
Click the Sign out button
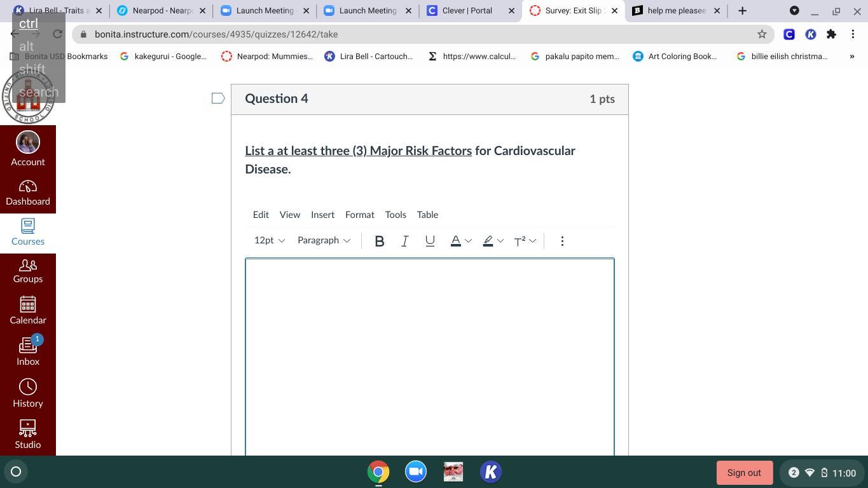(744, 473)
